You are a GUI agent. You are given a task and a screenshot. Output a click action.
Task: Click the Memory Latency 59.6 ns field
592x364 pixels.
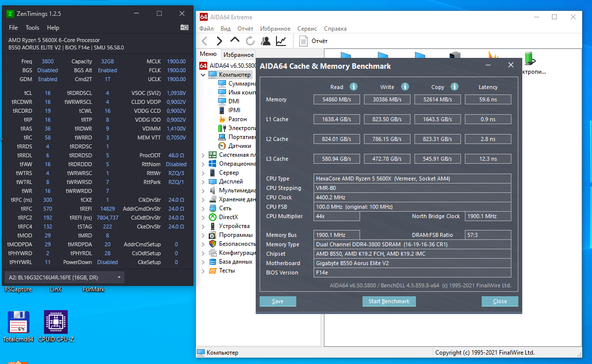[488, 99]
